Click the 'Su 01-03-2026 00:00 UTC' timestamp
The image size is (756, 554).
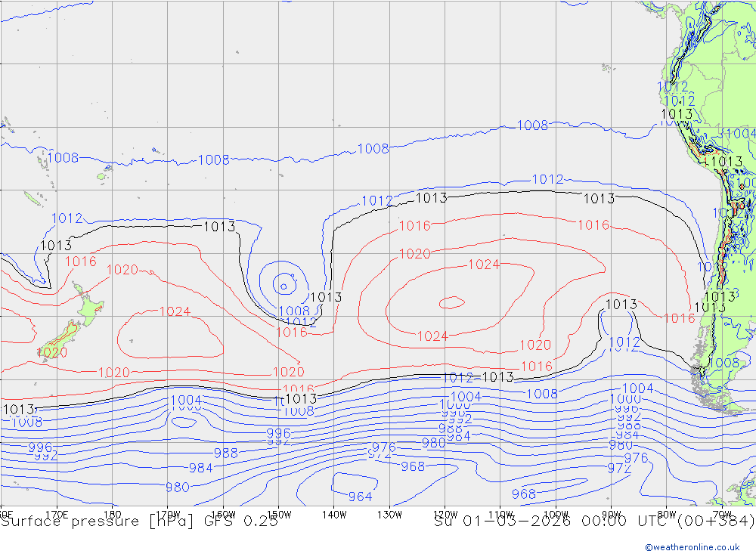(x=553, y=522)
